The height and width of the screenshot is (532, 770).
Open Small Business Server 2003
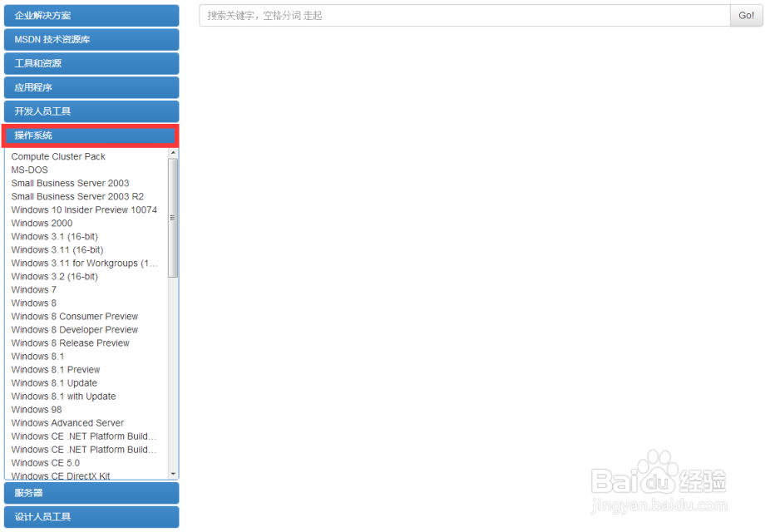(70, 183)
